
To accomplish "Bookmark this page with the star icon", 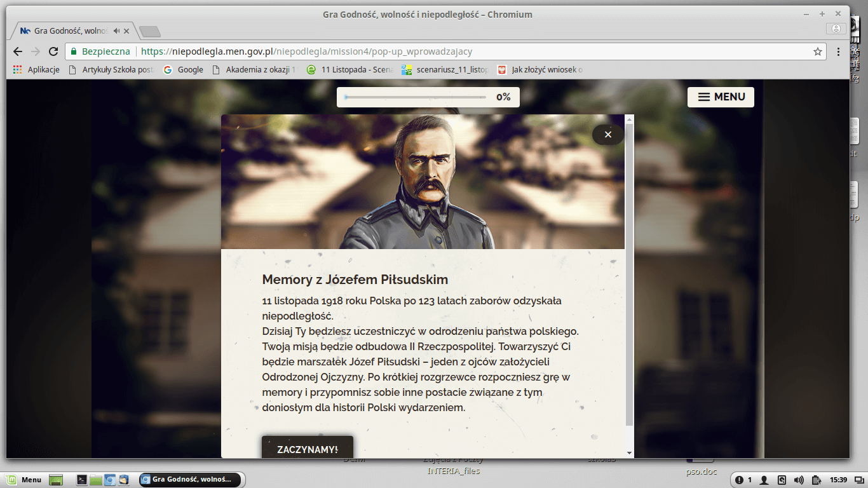I will click(x=817, y=51).
